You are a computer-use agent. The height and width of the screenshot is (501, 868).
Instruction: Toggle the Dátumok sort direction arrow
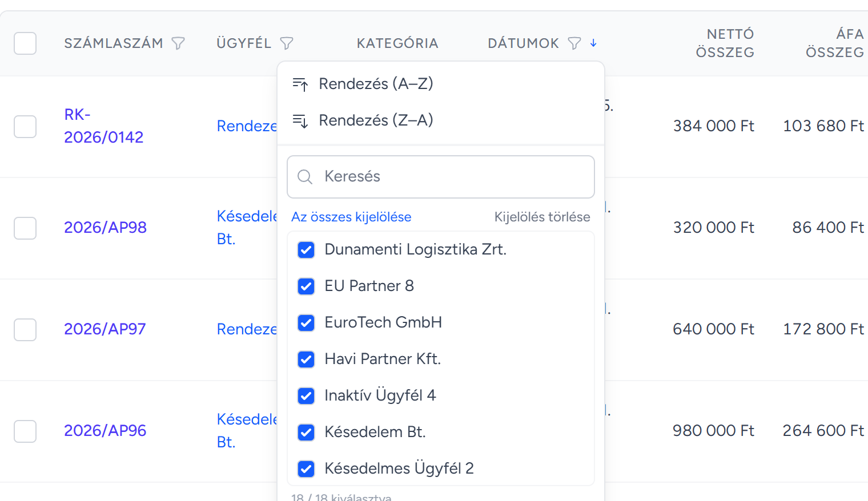[593, 43]
